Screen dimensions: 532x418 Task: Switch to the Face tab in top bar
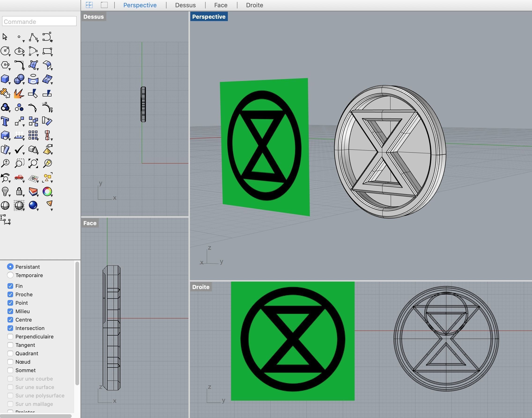[x=221, y=5]
